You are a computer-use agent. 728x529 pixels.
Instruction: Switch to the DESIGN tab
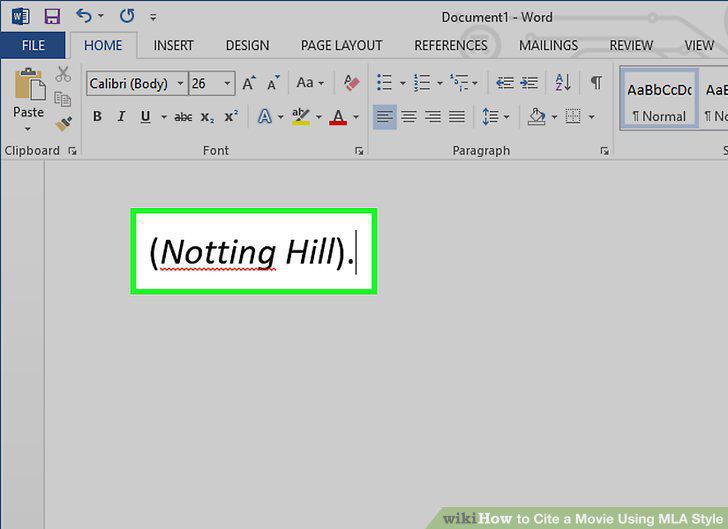pyautogui.click(x=247, y=46)
